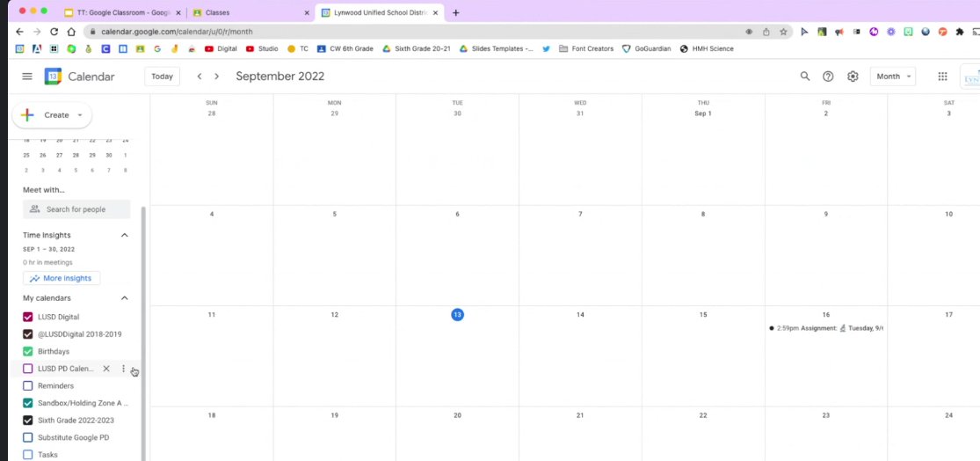
Task: Bookmark this page with star
Action: 783,32
